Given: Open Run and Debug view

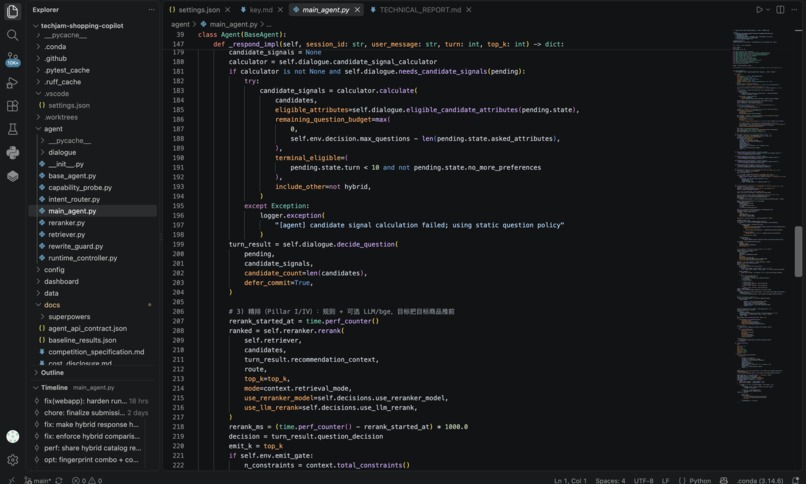Looking at the screenshot, I should point(12,82).
